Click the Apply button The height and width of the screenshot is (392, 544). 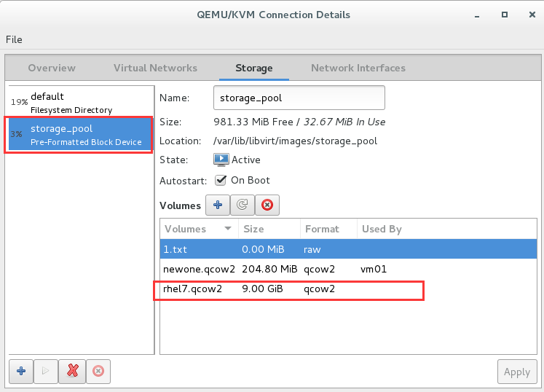pyautogui.click(x=517, y=372)
